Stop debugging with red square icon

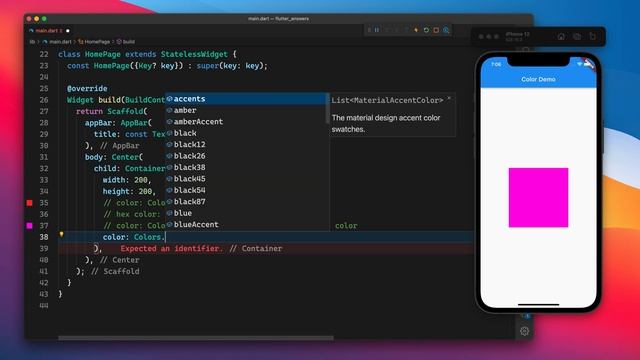[436, 30]
